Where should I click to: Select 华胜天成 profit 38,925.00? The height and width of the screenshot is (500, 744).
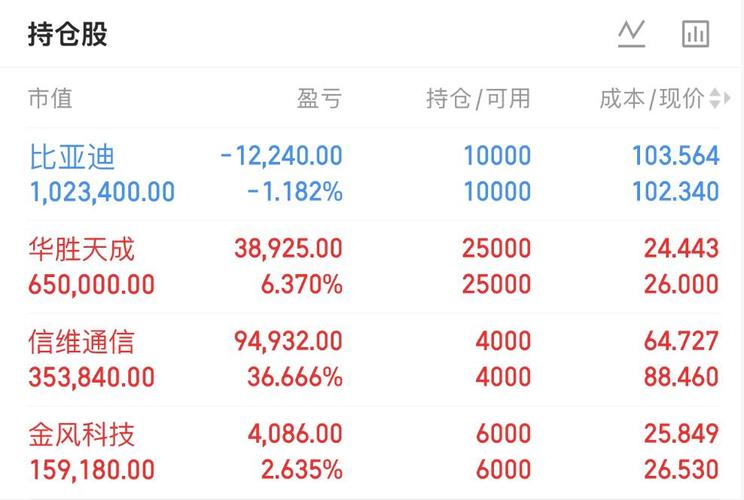coord(288,248)
